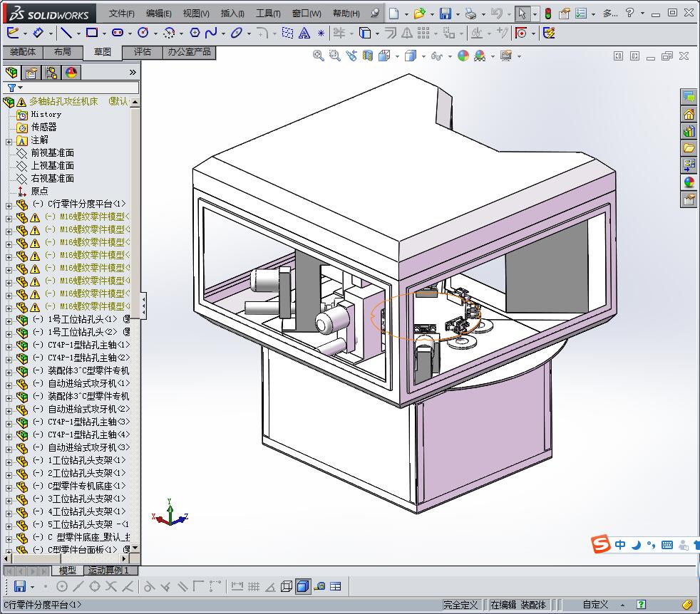
Task: Switch to the 模型 bottom tab
Action: pos(68,571)
